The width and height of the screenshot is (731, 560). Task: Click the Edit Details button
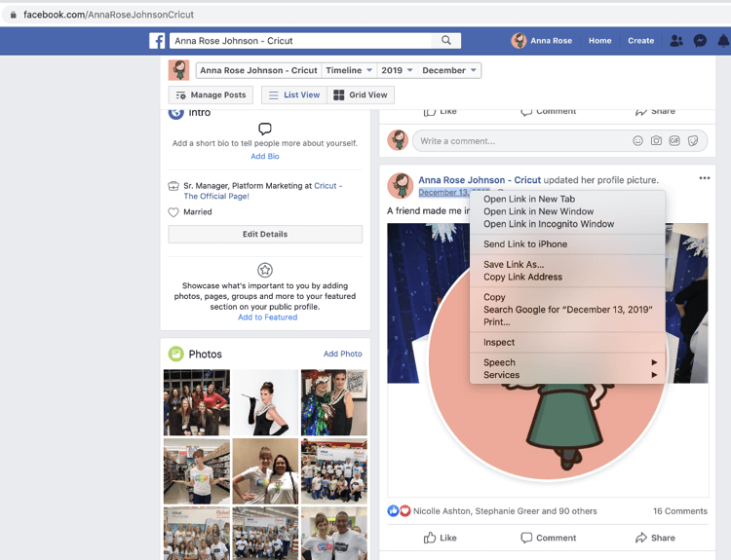(265, 235)
